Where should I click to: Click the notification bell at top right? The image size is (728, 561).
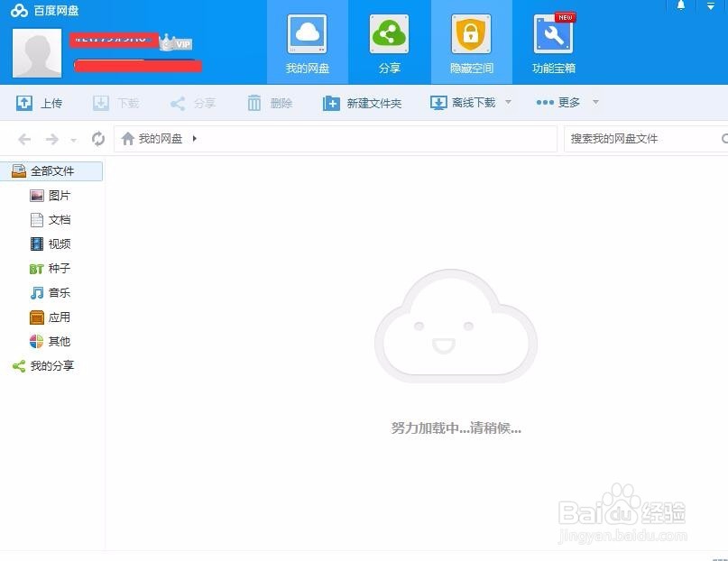pos(681,7)
